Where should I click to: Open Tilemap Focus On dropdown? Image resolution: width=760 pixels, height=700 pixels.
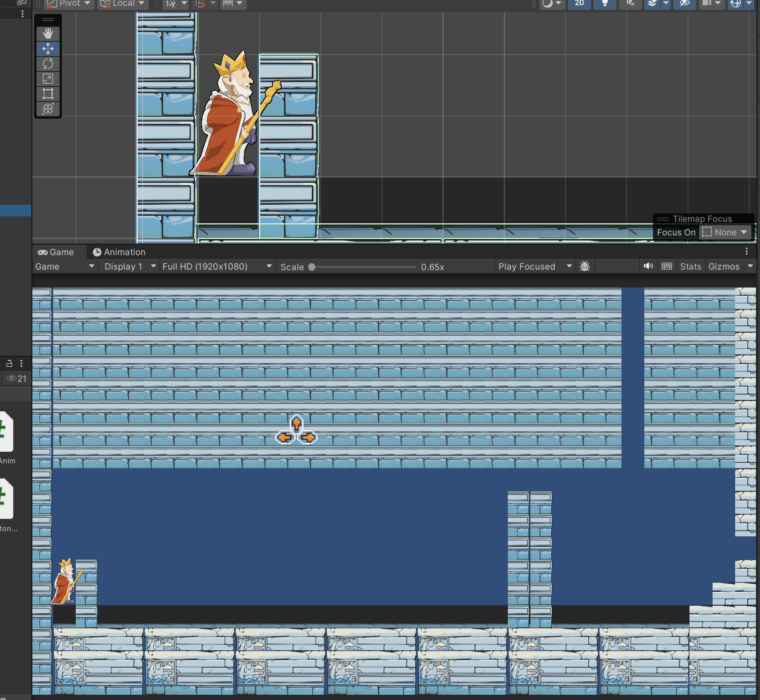click(x=725, y=233)
